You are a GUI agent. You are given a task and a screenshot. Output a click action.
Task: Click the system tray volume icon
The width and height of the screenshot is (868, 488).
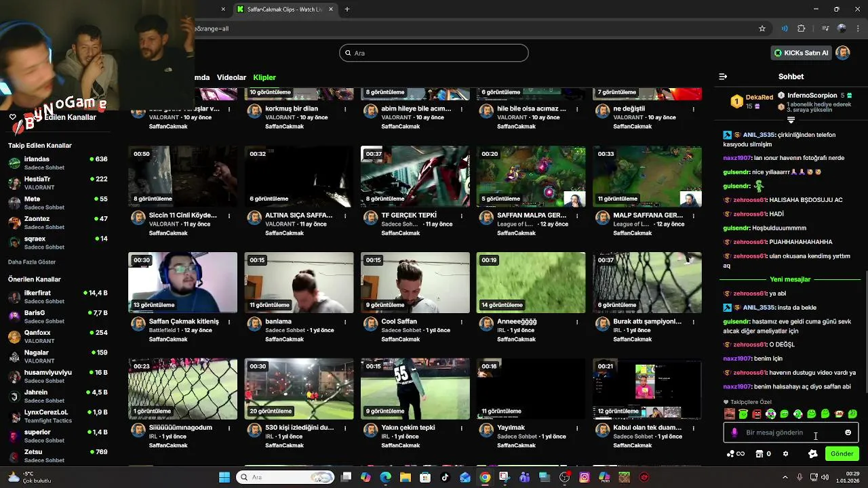click(x=825, y=477)
